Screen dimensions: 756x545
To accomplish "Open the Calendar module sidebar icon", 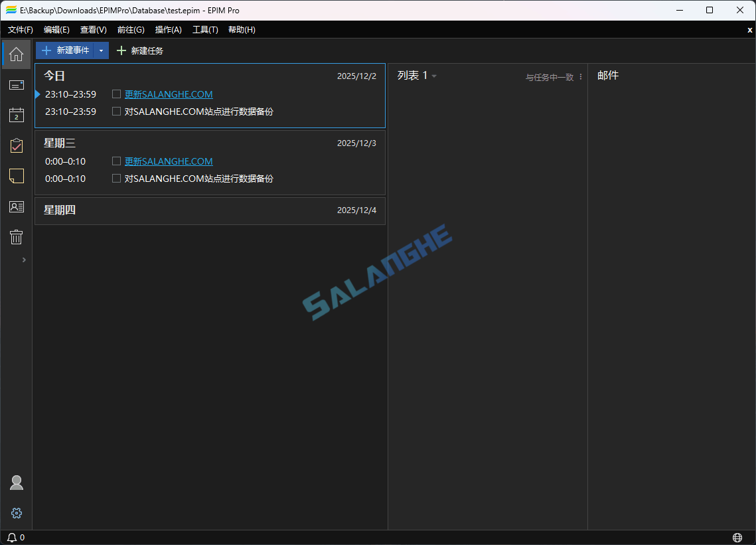I will click(x=17, y=116).
